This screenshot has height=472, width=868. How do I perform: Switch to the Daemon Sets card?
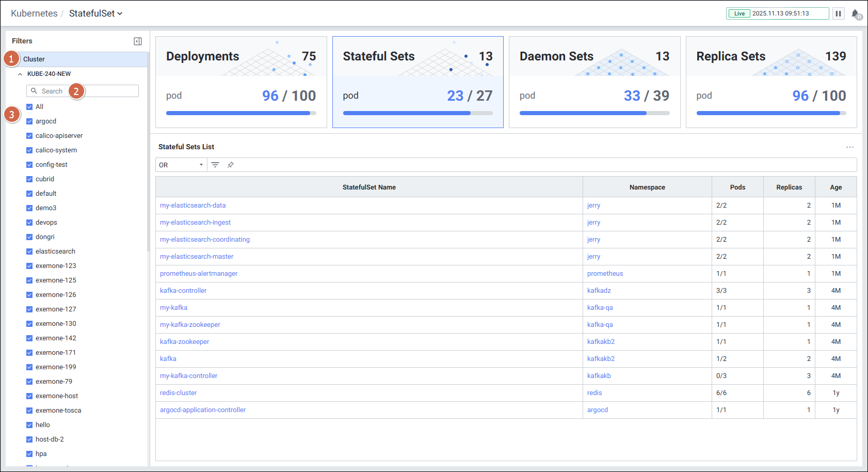tap(594, 82)
